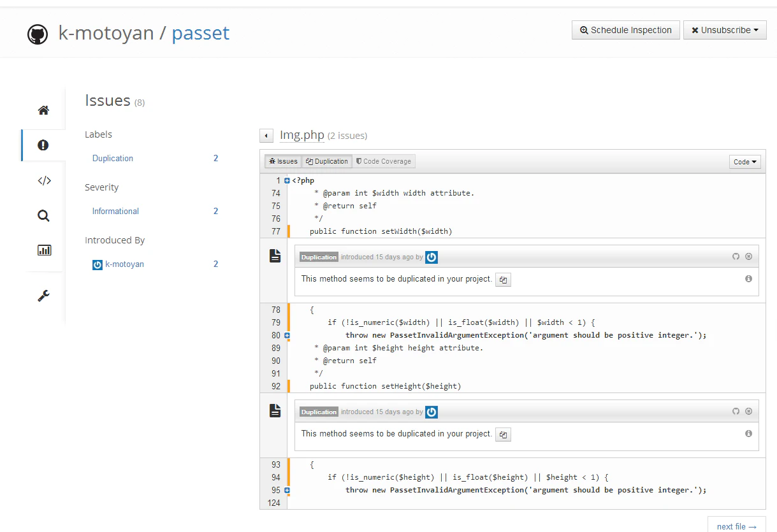Expand collapsed code at line 1
This screenshot has width=777, height=532.
(287, 181)
